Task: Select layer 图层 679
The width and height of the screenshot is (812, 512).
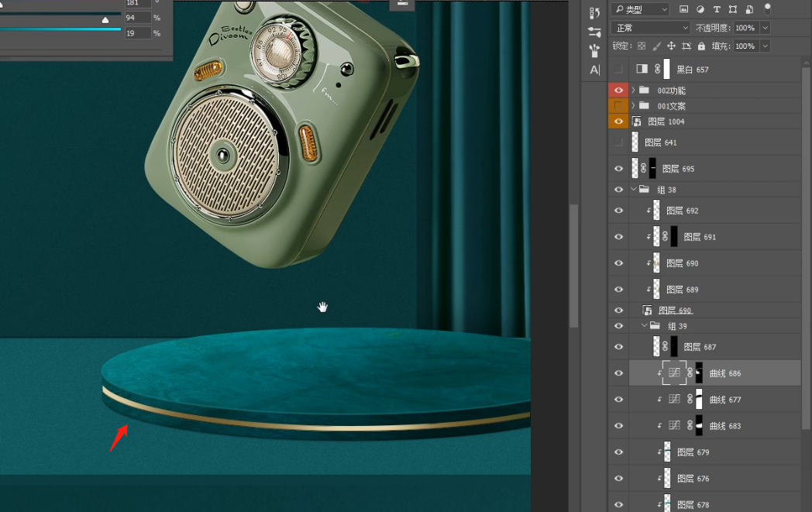Action: point(714,452)
